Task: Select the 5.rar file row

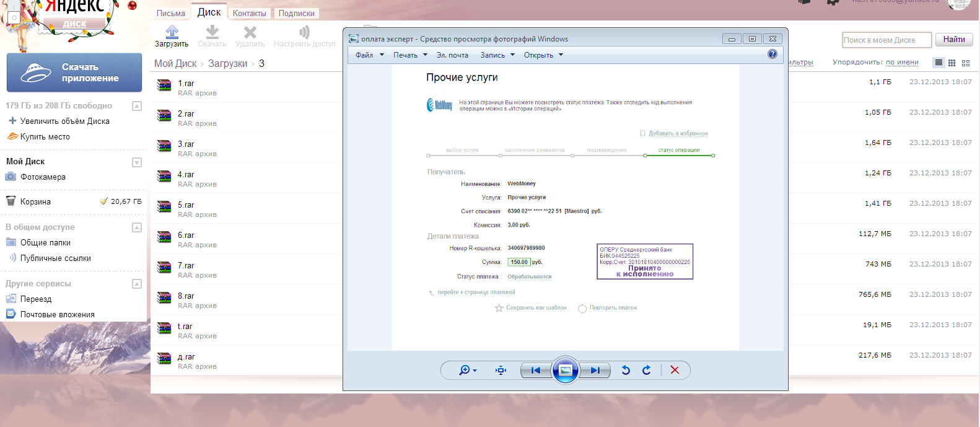Action: (x=247, y=209)
